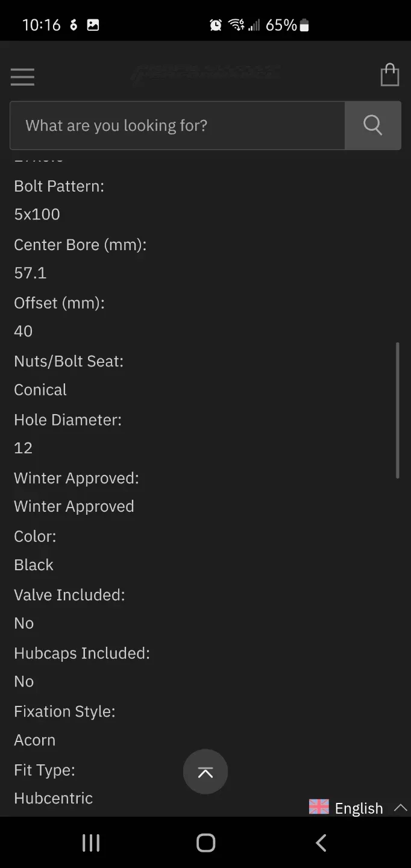Tap the picture notification icon
This screenshot has width=411, height=868.
pos(93,25)
